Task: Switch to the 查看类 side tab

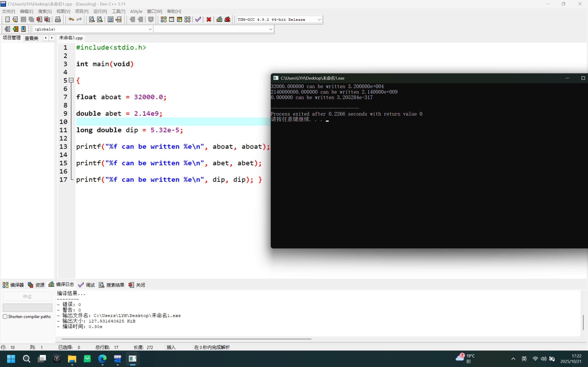Action: [x=32, y=38]
